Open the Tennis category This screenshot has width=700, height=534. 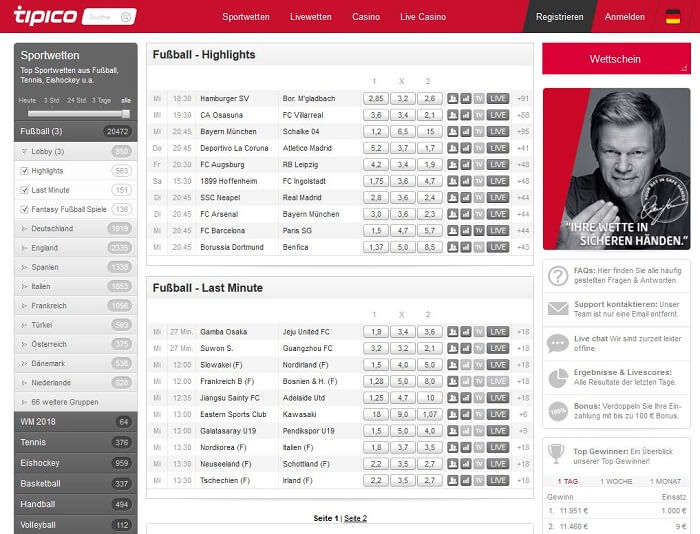76,442
